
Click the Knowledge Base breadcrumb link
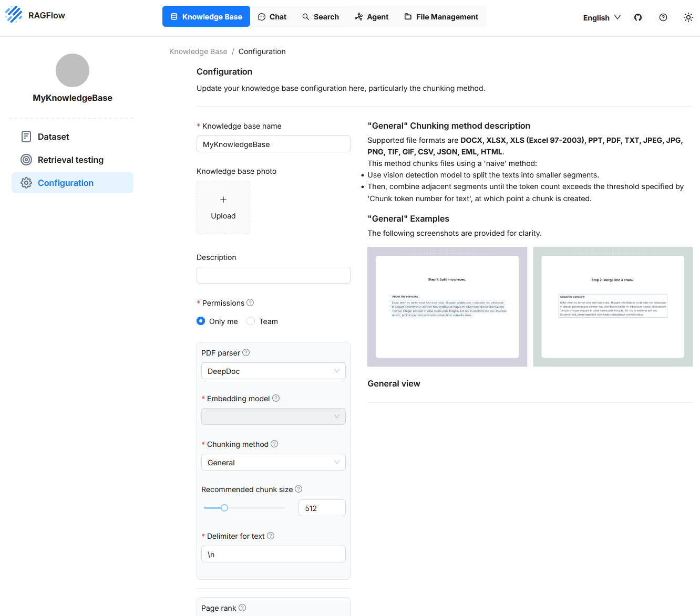[x=198, y=51]
